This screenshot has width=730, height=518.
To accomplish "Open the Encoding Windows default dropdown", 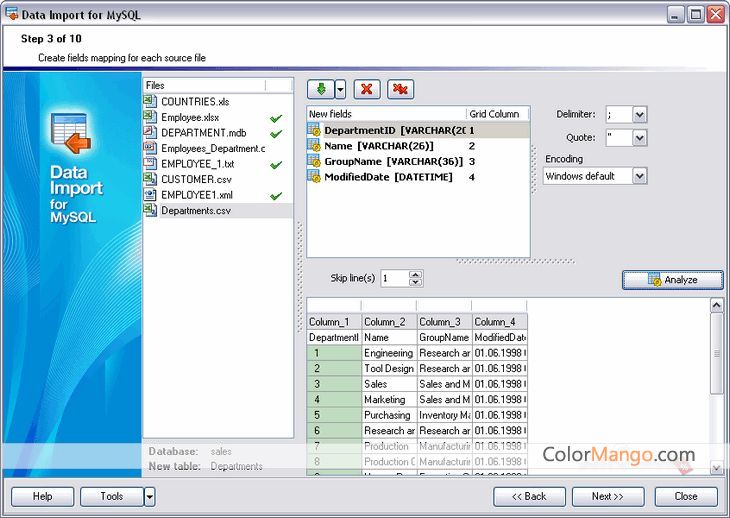I will click(640, 176).
